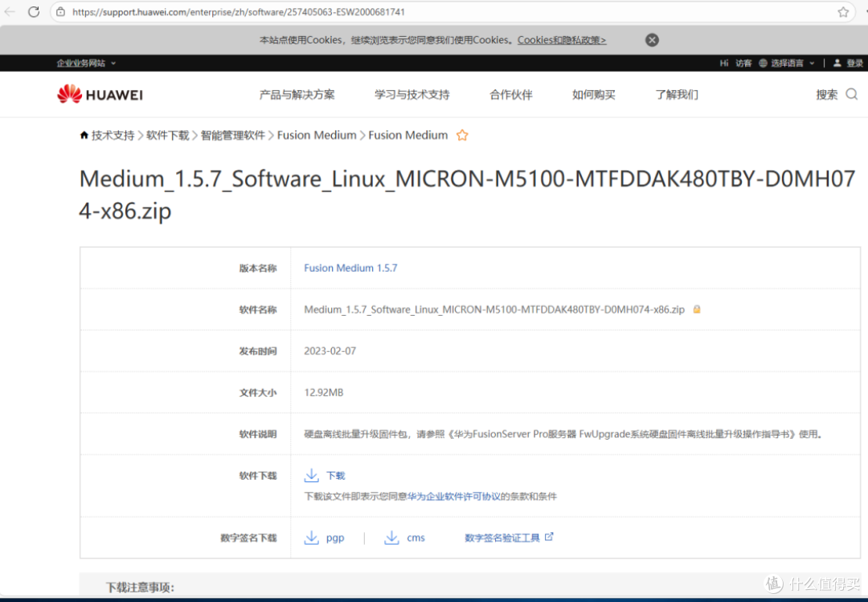Open the 数字签名验证工具 link
This screenshot has width=868, height=602.
(502, 538)
